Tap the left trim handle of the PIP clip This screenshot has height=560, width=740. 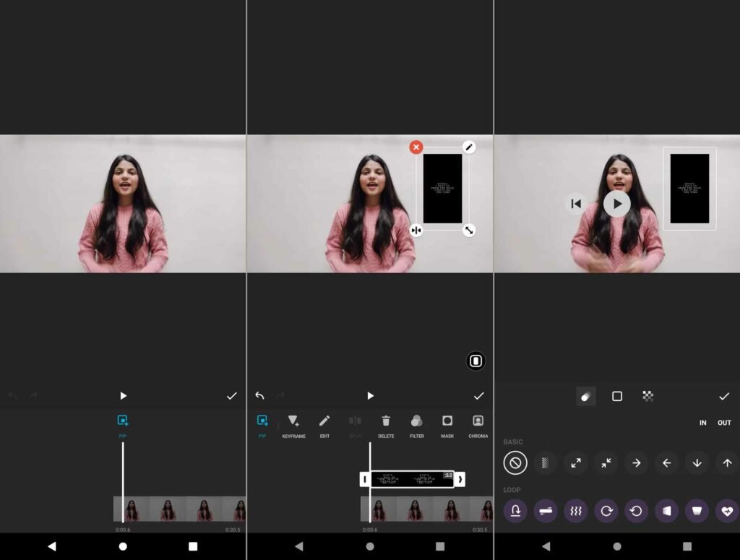(365, 479)
